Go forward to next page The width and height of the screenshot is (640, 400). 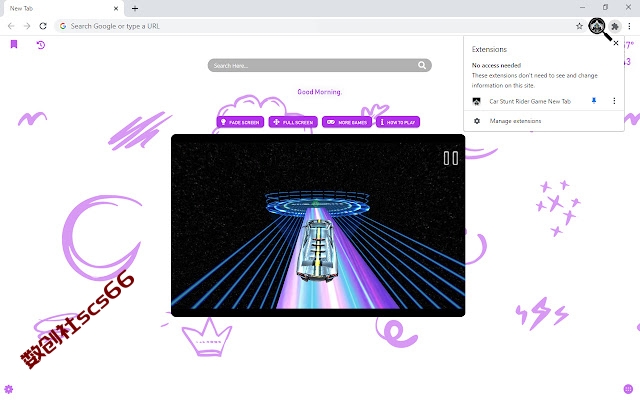27,26
